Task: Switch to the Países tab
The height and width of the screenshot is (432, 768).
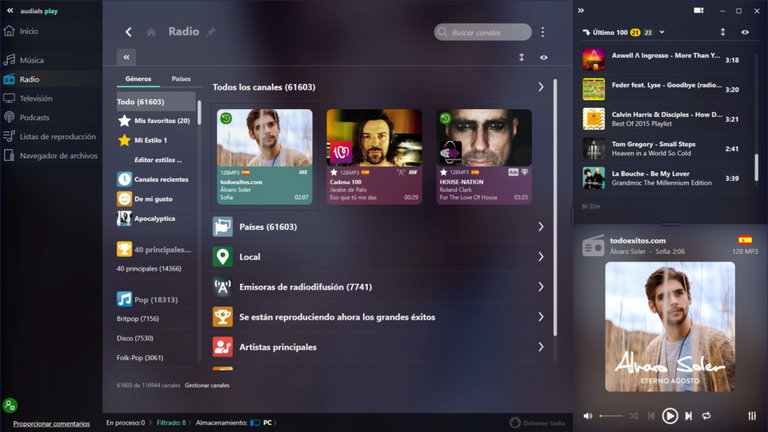Action: pyautogui.click(x=181, y=79)
